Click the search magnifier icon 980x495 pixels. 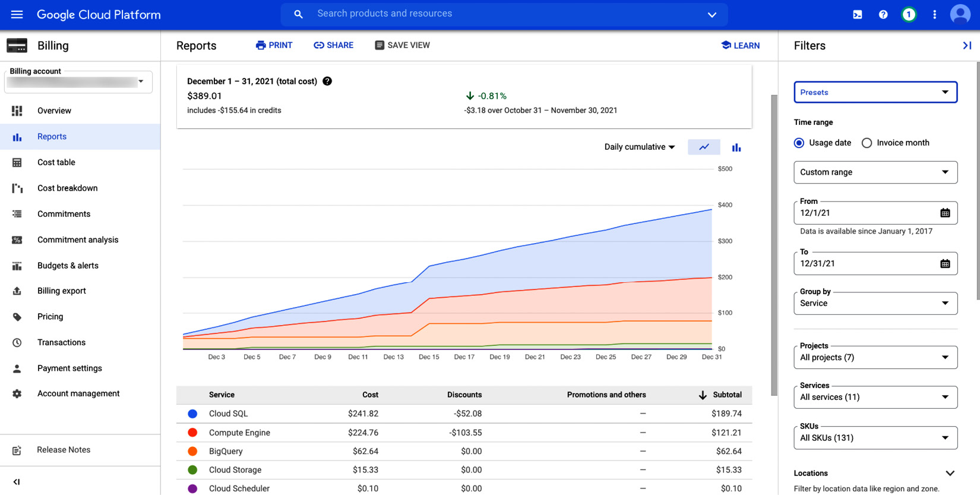[298, 14]
